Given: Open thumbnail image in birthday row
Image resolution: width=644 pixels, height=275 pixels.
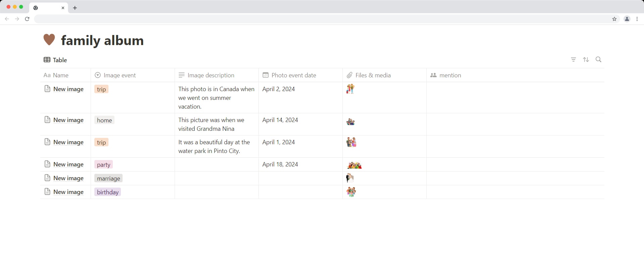Looking at the screenshot, I should click(x=351, y=192).
